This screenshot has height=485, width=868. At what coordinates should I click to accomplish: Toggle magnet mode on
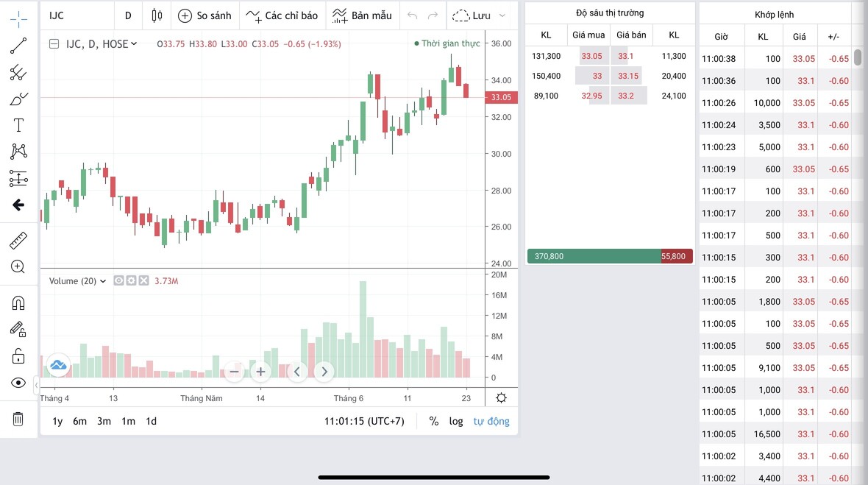click(x=18, y=302)
